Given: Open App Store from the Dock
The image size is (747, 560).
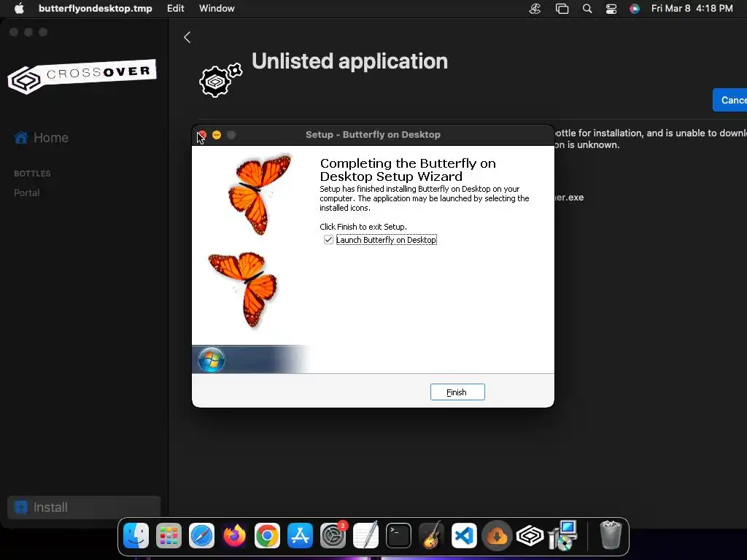Looking at the screenshot, I should tap(300, 536).
